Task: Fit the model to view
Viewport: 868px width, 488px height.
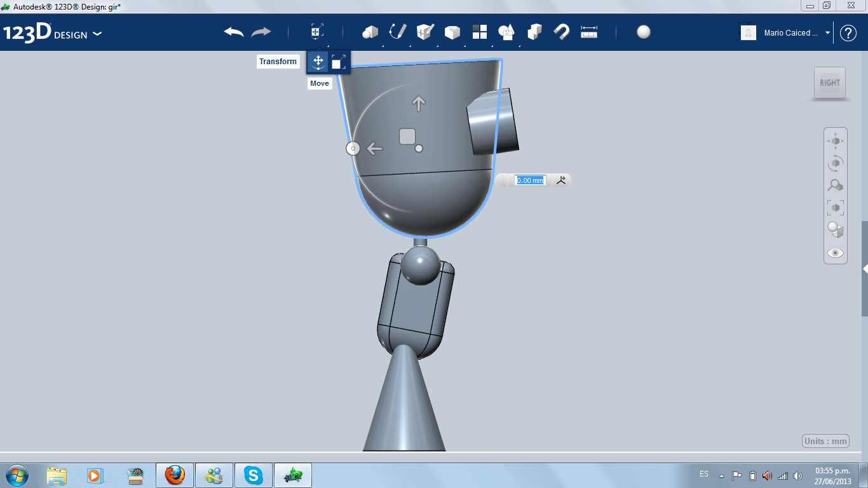Action: click(x=836, y=207)
